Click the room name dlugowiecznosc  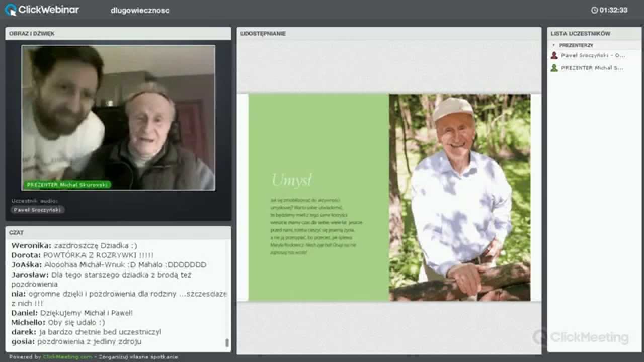tap(140, 11)
